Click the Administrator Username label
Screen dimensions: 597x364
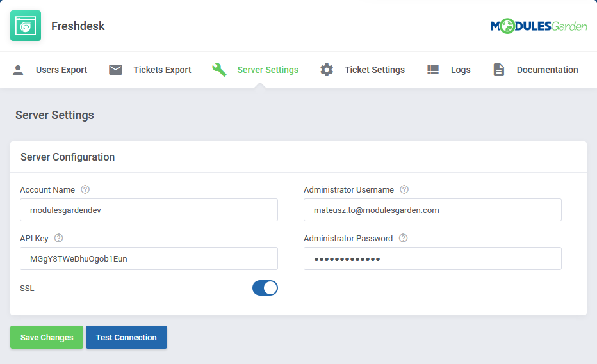pos(348,190)
